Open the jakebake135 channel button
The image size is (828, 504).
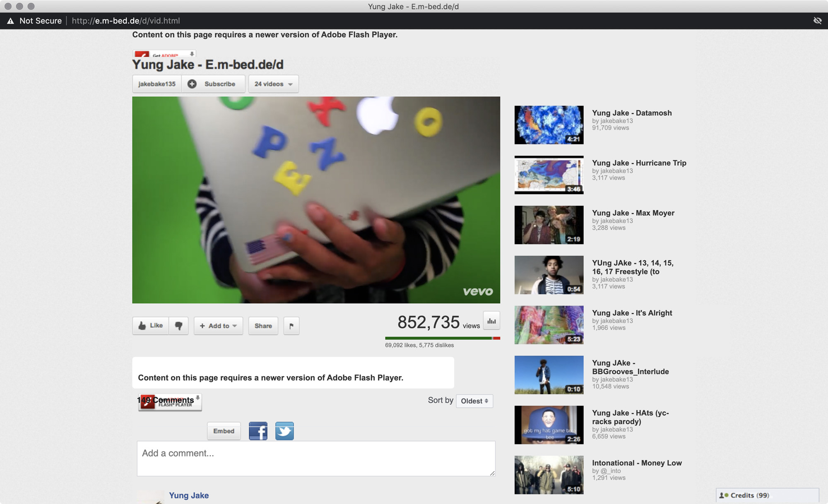pyautogui.click(x=157, y=84)
